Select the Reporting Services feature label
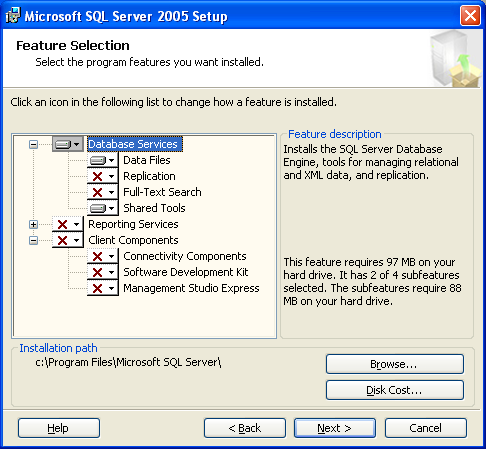Screen dimensions: 486x449 (x=133, y=224)
